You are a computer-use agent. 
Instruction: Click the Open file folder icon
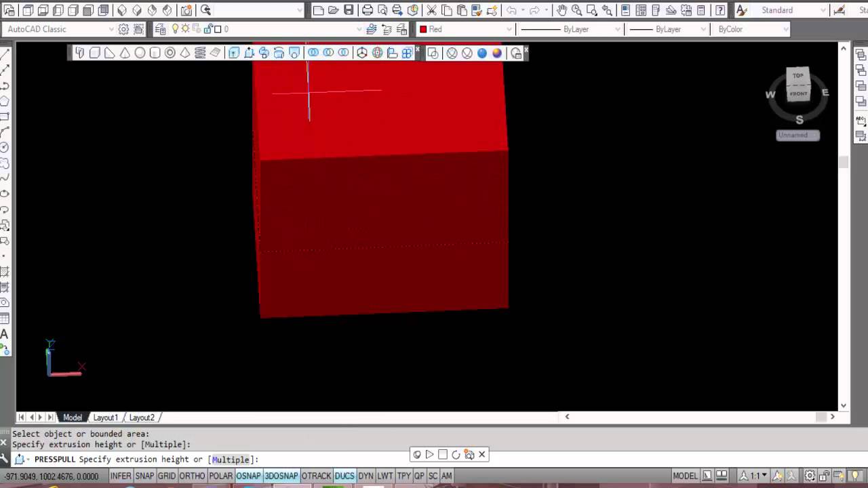click(334, 10)
